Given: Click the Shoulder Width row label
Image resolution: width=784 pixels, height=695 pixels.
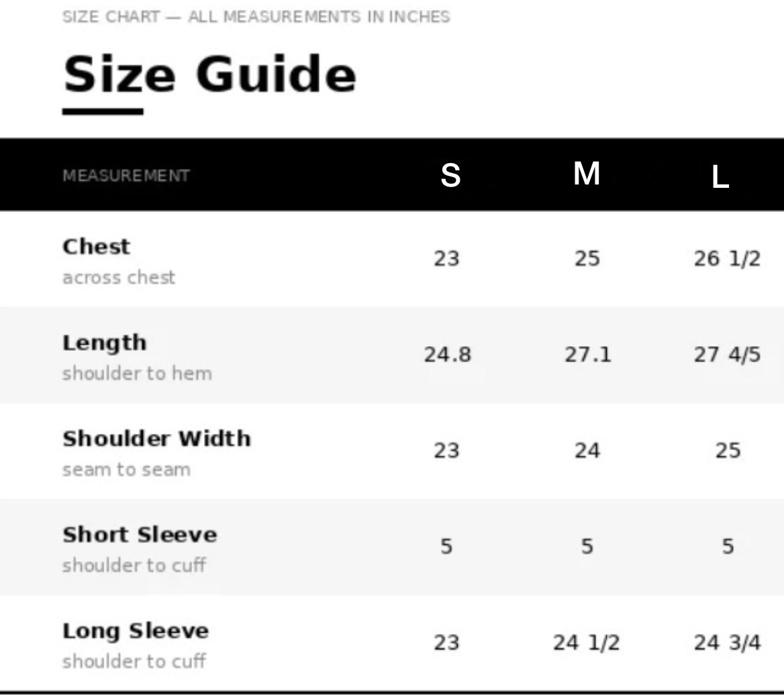Looking at the screenshot, I should 156,438.
